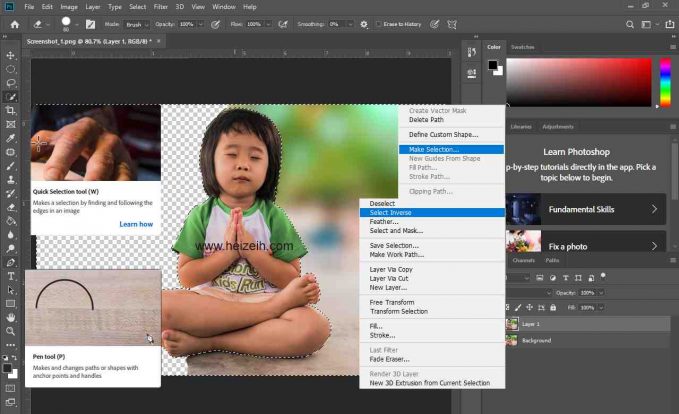Expand Fundamental Skills tutorials chevron
This screenshot has width=679, height=414.
[654, 209]
